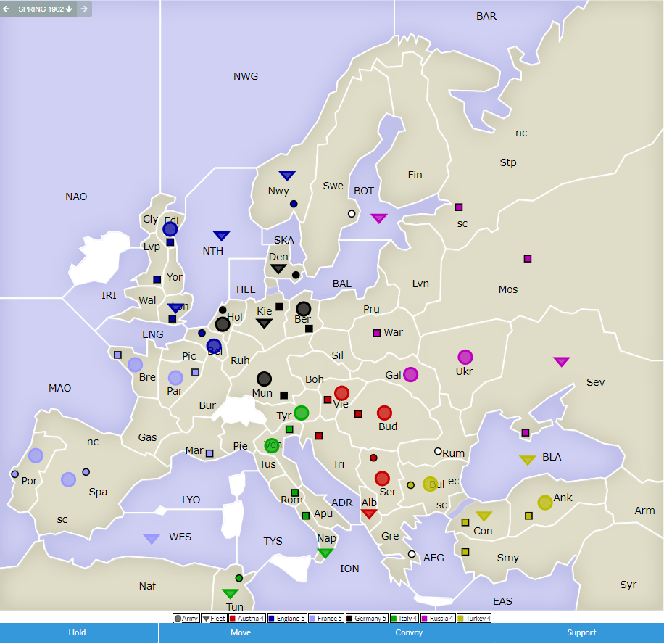Choose the Move order tab
Viewport: 664px width, 644px height.
241,632
